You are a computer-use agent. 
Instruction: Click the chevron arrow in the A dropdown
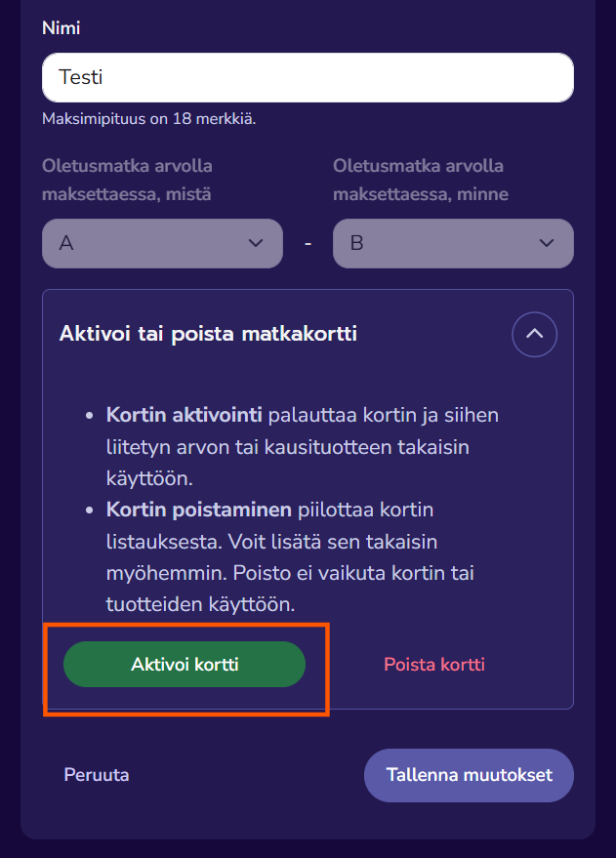[x=256, y=243]
